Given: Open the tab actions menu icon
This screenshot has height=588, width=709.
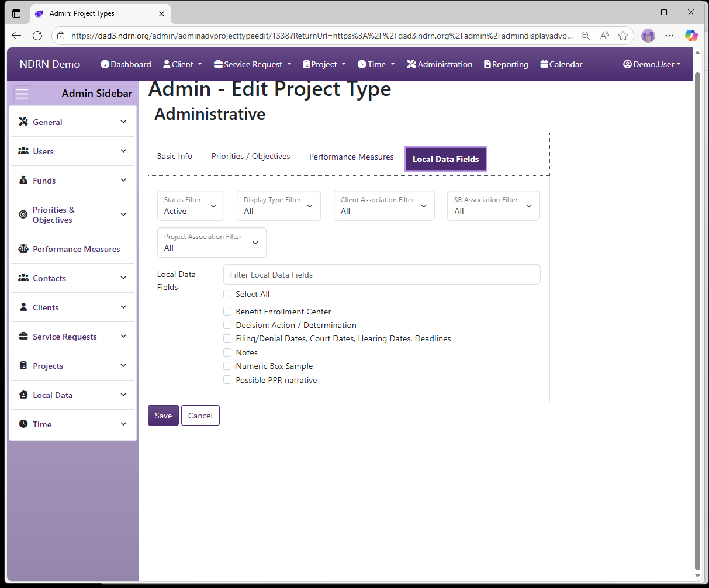Looking at the screenshot, I should (x=16, y=13).
